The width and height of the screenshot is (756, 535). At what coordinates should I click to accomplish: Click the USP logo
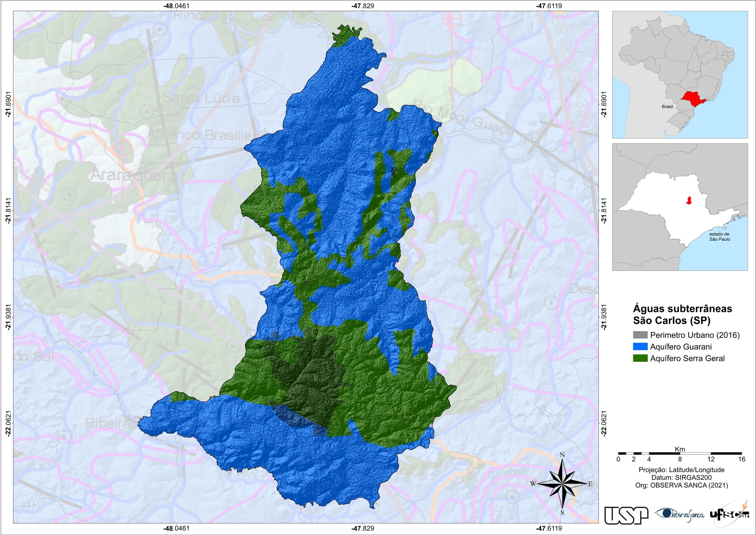coord(626,515)
